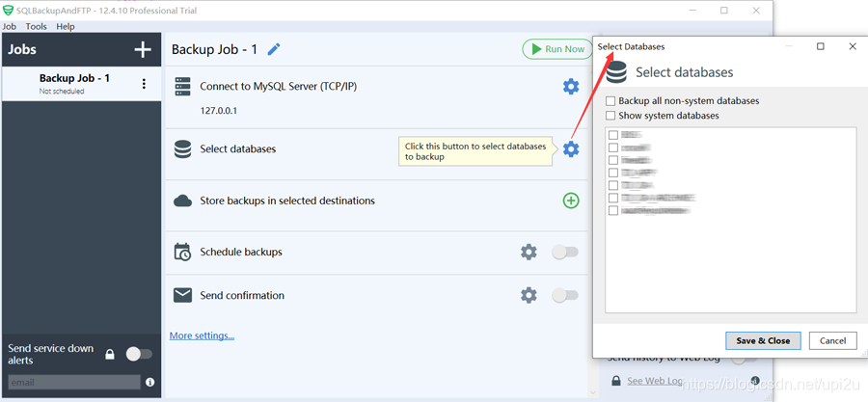Image resolution: width=868 pixels, height=402 pixels.
Task: Check the third database checkbox in list
Action: (613, 160)
